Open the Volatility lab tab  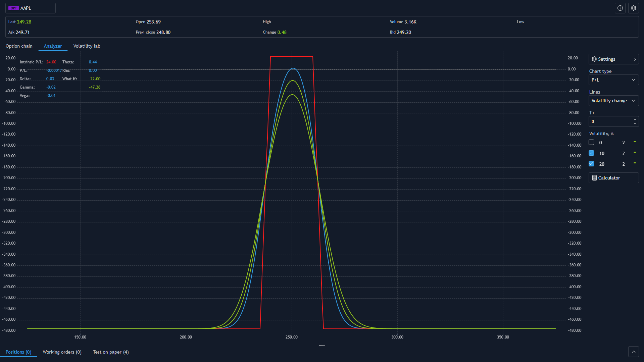[x=87, y=46]
